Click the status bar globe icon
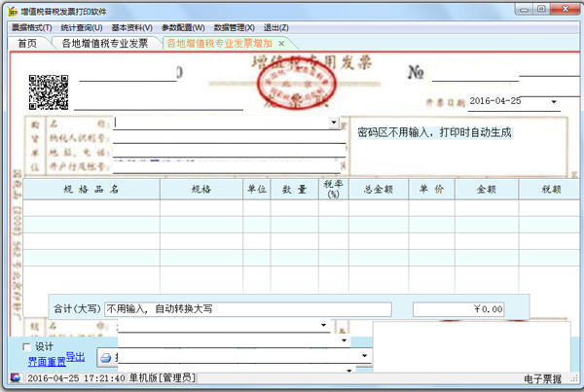Screen dimensions: 584x392 16,378
